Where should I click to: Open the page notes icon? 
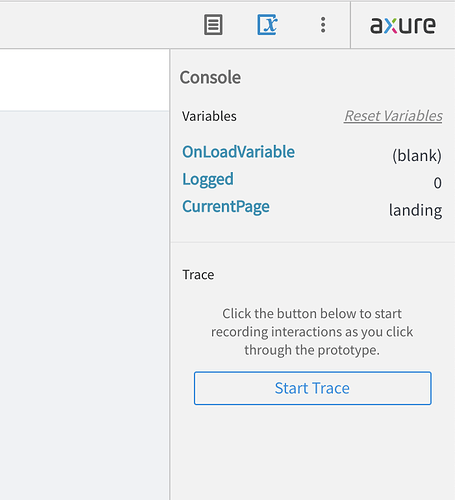click(213, 25)
